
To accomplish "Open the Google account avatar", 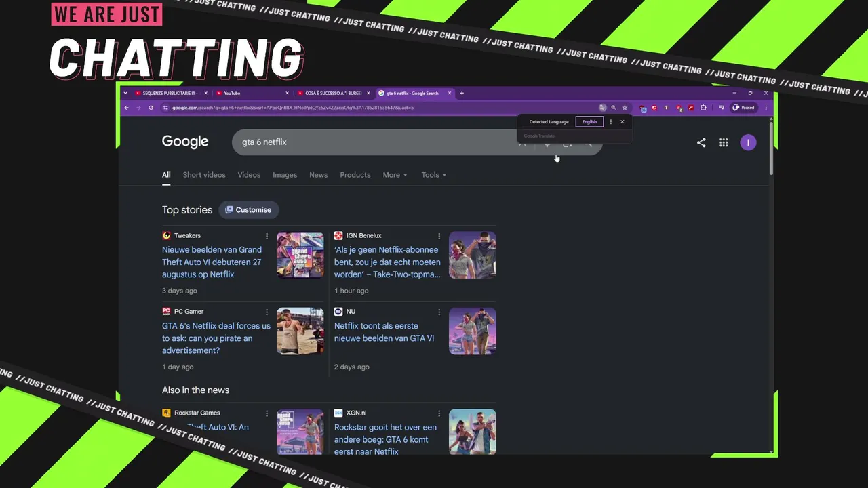I will tap(748, 142).
